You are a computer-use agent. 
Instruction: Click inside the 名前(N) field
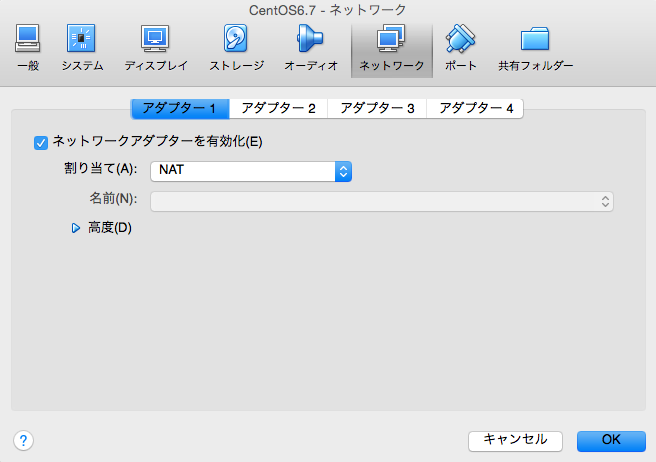[x=382, y=201]
